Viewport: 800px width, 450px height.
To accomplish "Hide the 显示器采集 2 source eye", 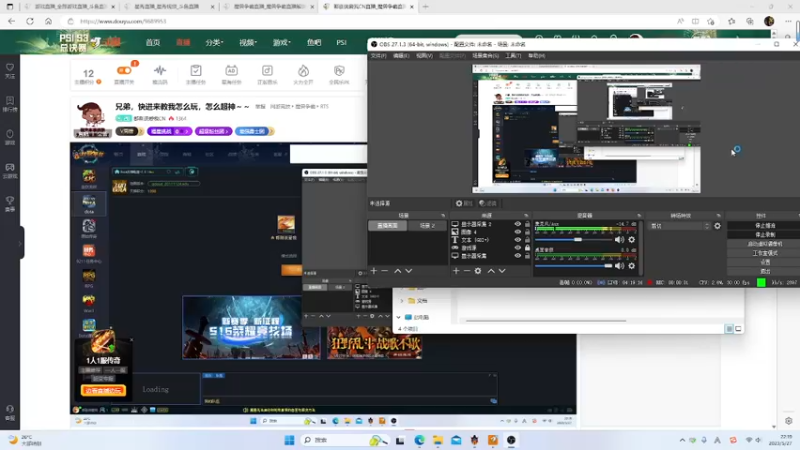I will click(x=518, y=224).
